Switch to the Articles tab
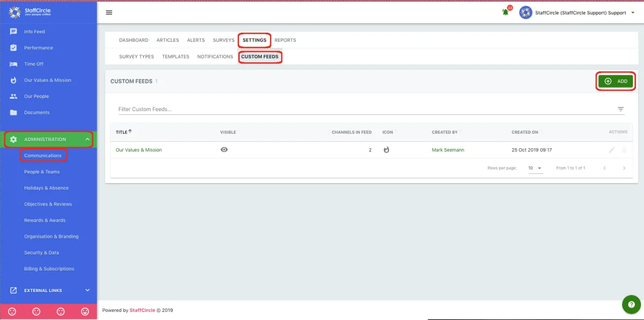This screenshot has width=644, height=320. click(167, 40)
